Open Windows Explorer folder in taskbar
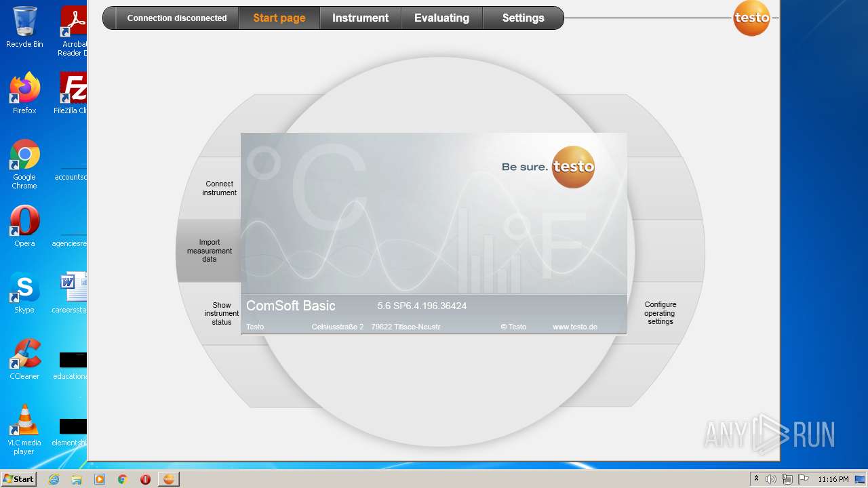868x488 pixels. coord(77,479)
